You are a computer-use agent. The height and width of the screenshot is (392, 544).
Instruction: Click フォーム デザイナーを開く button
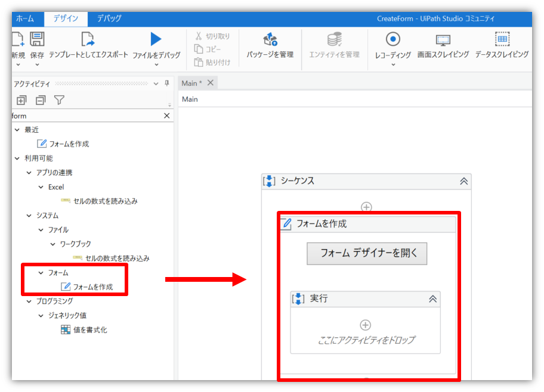pyautogui.click(x=367, y=254)
